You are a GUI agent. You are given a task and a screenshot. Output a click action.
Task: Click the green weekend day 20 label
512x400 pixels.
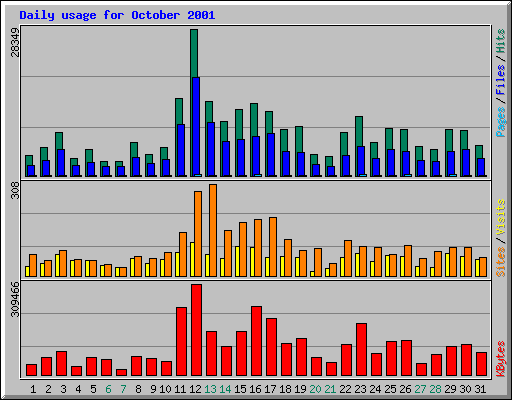(315, 389)
